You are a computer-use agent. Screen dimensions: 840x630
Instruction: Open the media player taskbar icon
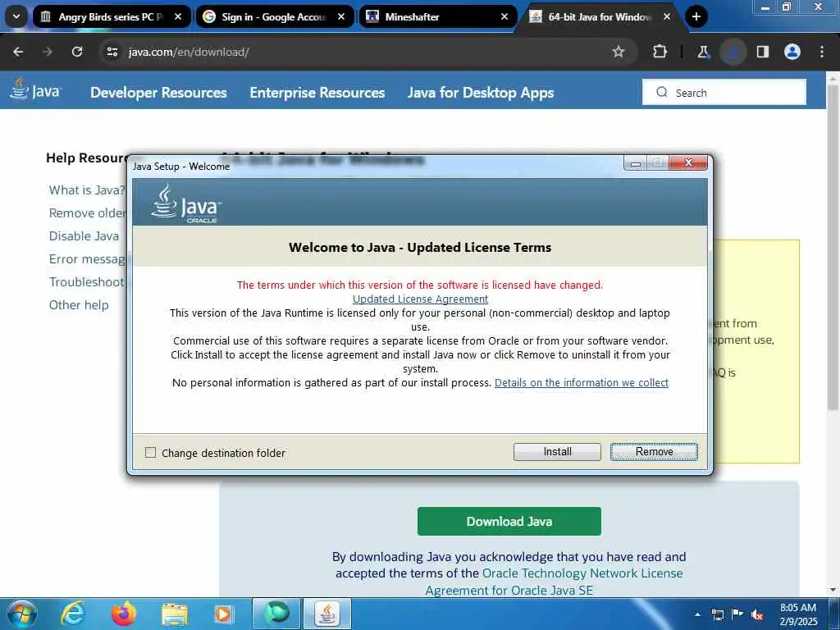pos(224,614)
